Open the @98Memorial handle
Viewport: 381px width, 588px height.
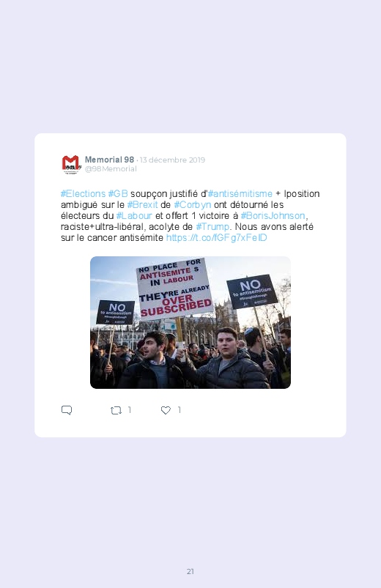[x=111, y=168]
